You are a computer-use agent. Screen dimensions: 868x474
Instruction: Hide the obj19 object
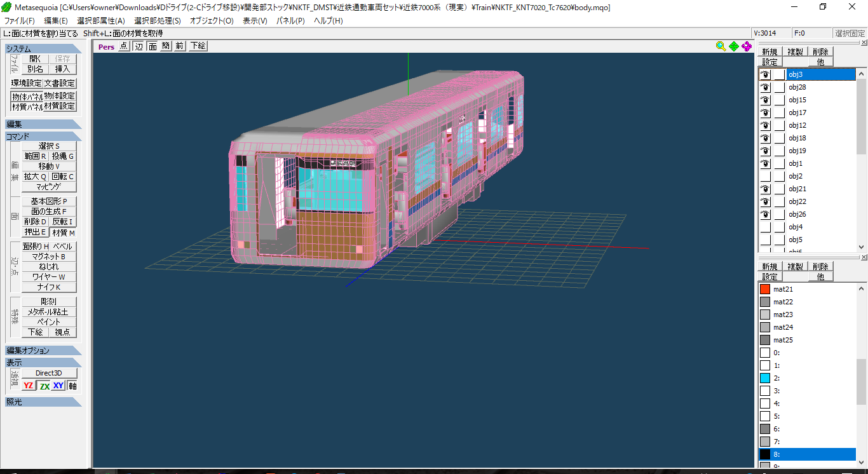[765, 151]
